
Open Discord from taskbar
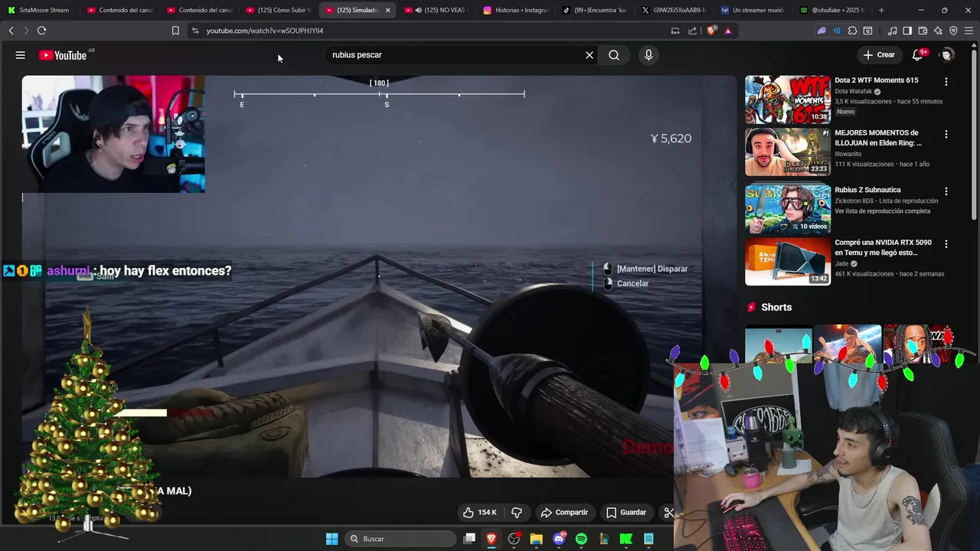(559, 539)
